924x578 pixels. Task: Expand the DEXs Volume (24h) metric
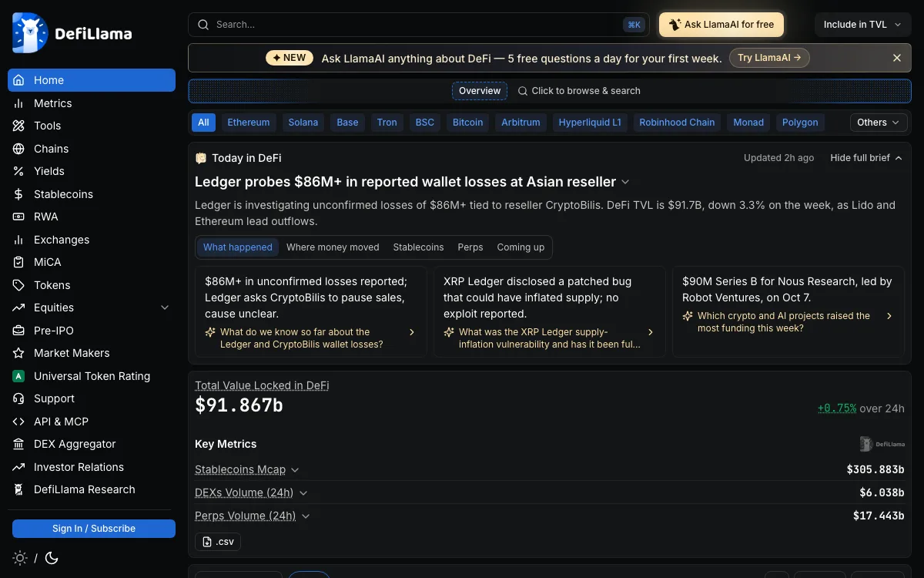coord(303,493)
